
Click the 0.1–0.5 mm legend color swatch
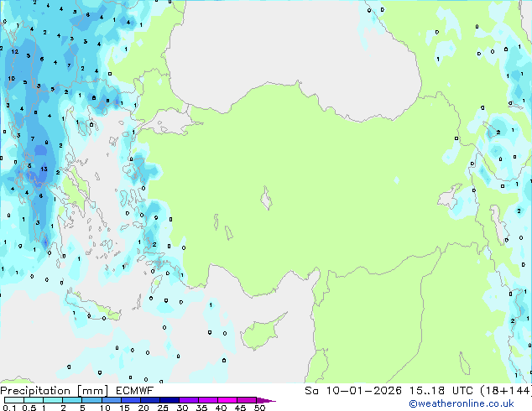click(14, 400)
